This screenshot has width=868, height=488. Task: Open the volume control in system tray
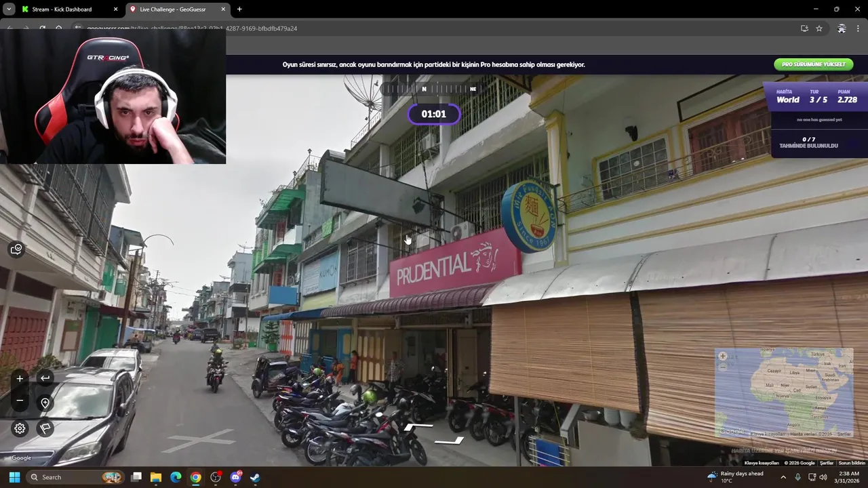pos(823,477)
